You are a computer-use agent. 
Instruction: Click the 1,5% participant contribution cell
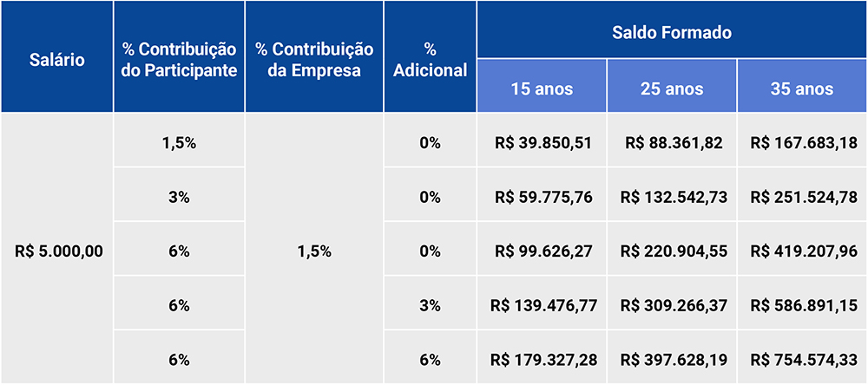click(180, 143)
